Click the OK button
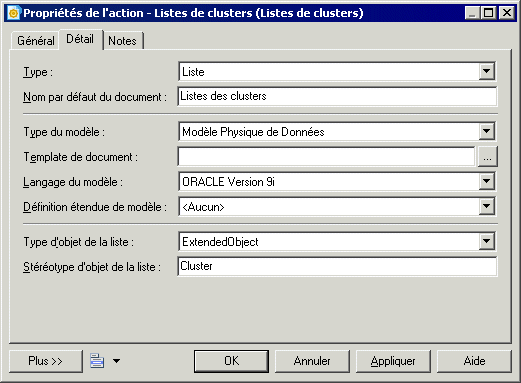The image size is (521, 383). 231,361
